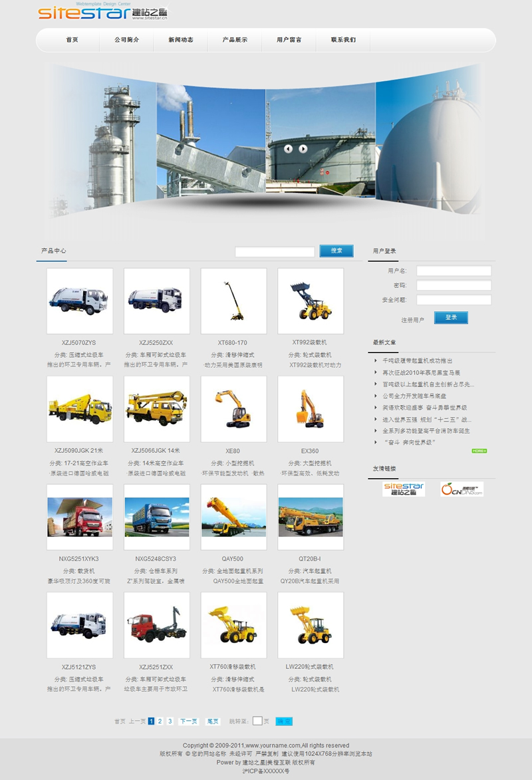This screenshot has width=532, height=780.
Task: Open the green MORE badge under latest articles
Action: point(479,451)
